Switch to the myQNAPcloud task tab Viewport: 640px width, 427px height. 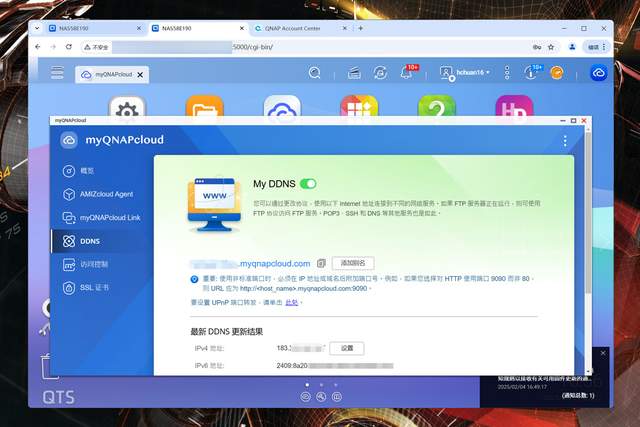coord(107,75)
